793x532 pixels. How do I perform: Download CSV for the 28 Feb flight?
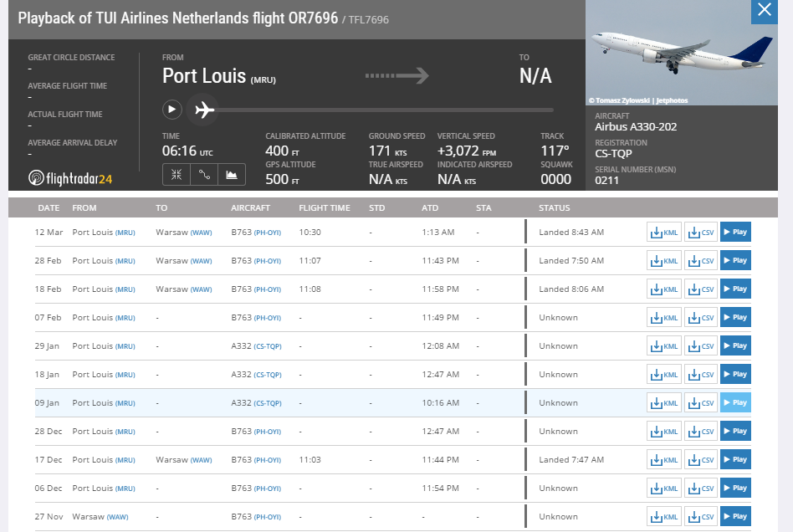tap(701, 260)
